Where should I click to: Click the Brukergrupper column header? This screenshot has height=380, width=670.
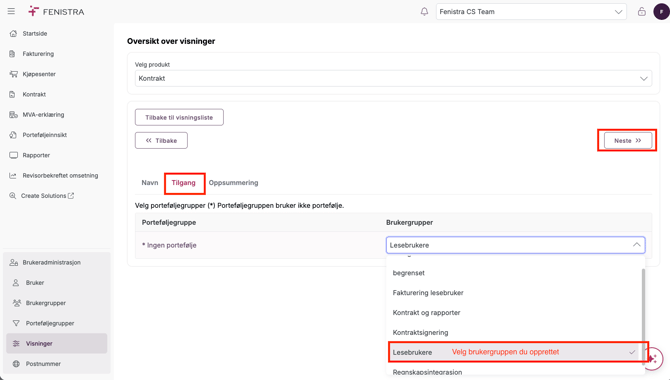[409, 222]
